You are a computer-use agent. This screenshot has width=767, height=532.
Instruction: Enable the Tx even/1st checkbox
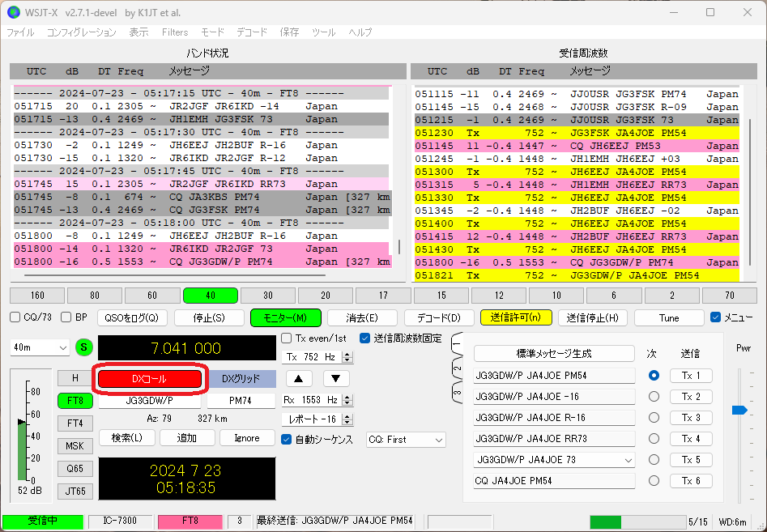(x=287, y=338)
